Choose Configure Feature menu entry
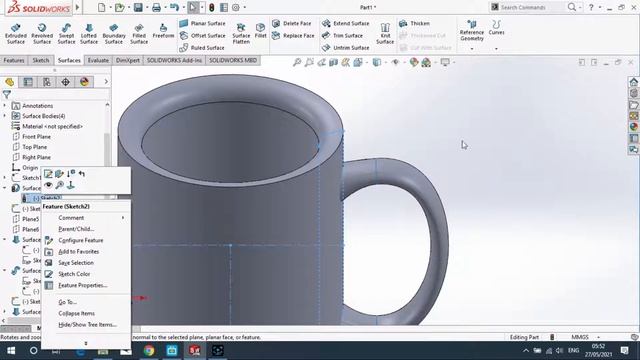This screenshot has height=360, width=640. tap(86, 240)
